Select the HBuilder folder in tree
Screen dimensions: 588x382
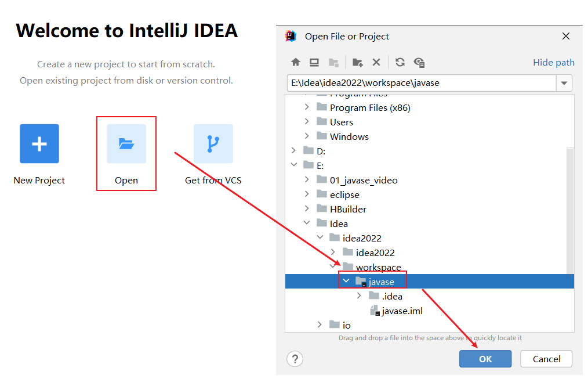point(348,209)
